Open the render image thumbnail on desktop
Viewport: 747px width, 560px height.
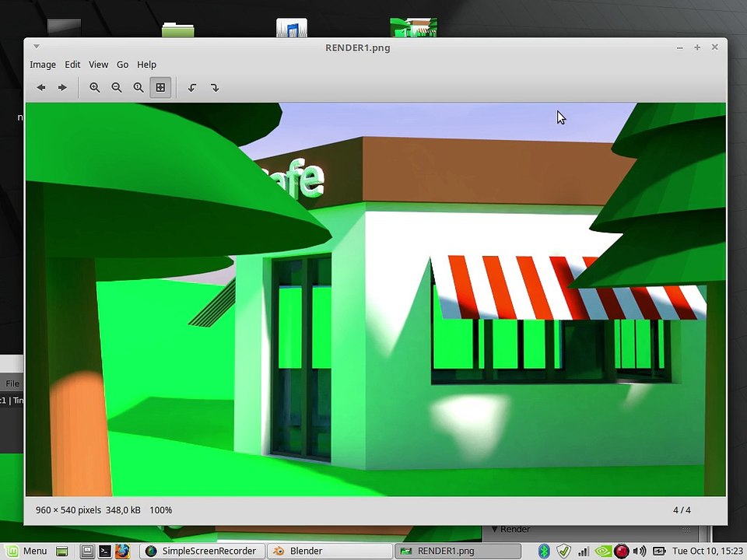coord(413,27)
